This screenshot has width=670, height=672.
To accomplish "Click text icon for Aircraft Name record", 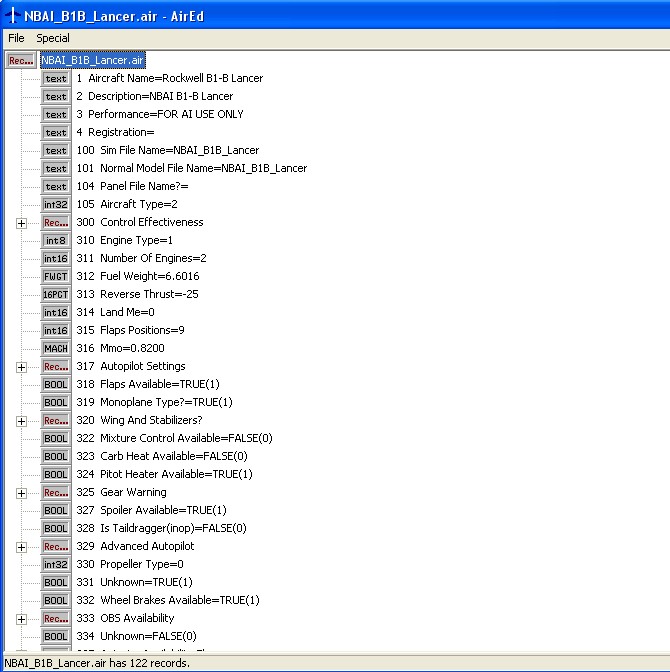I will [x=56, y=78].
